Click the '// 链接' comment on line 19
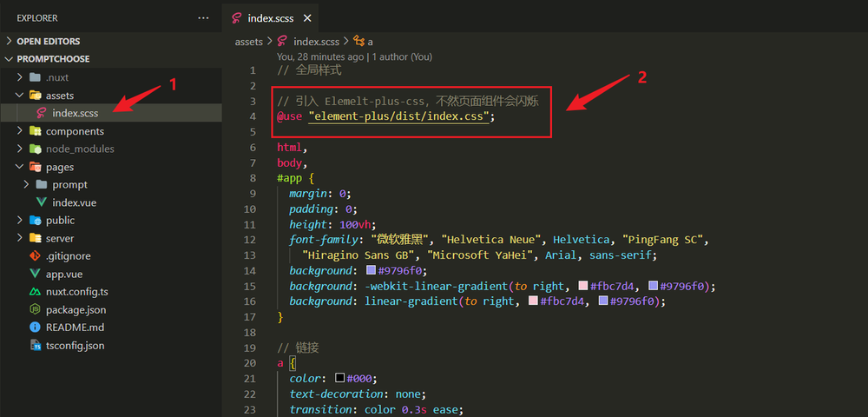Image resolution: width=868 pixels, height=417 pixels. click(298, 347)
